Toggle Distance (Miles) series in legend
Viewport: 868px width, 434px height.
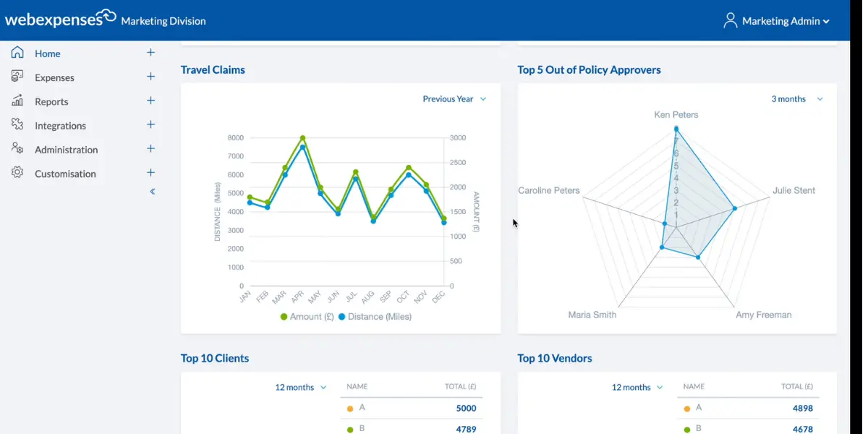click(374, 317)
